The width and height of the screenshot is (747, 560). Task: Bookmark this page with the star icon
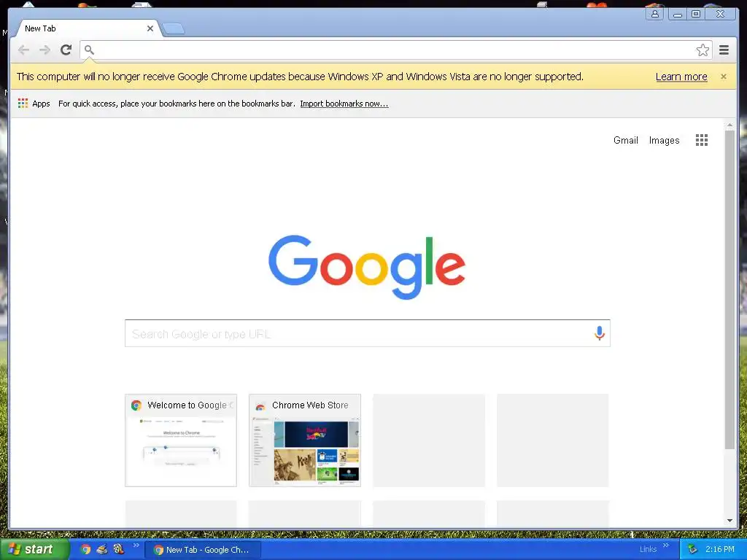(703, 50)
